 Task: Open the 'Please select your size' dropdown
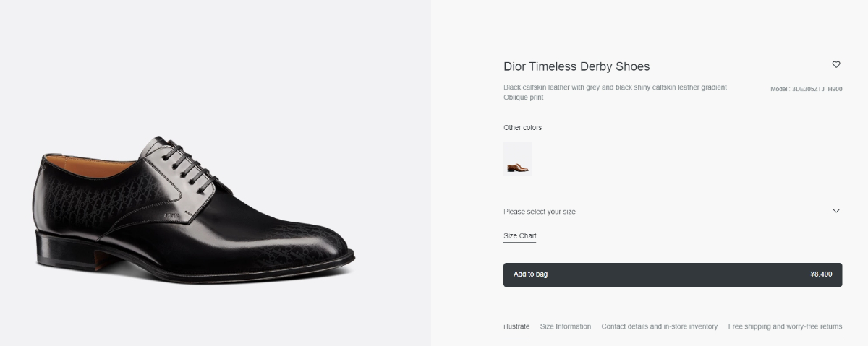pos(665,212)
